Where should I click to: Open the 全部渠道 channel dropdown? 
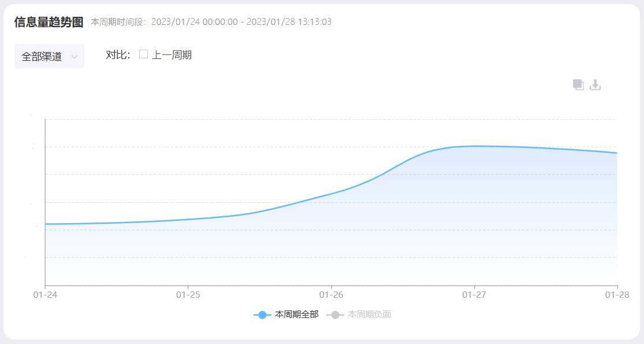coord(49,56)
